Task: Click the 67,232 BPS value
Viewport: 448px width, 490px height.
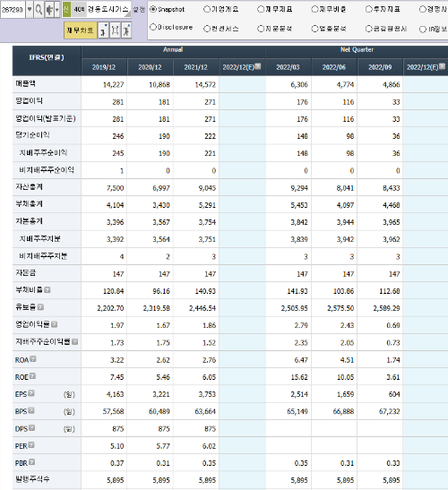Action: pos(390,411)
